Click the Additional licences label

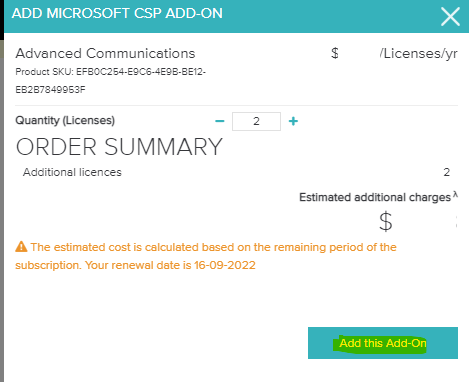click(x=72, y=172)
